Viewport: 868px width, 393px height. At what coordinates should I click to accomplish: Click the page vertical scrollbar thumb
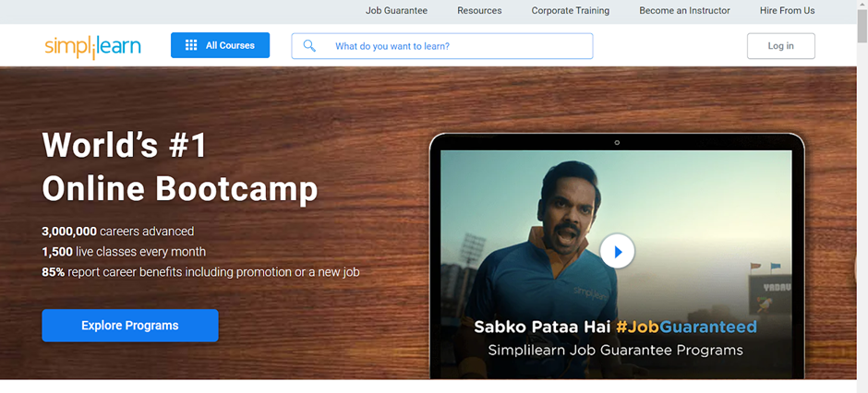pos(862,25)
